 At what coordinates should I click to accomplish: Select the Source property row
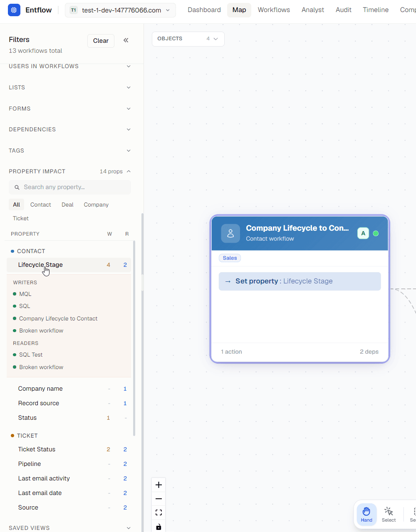tap(69, 507)
